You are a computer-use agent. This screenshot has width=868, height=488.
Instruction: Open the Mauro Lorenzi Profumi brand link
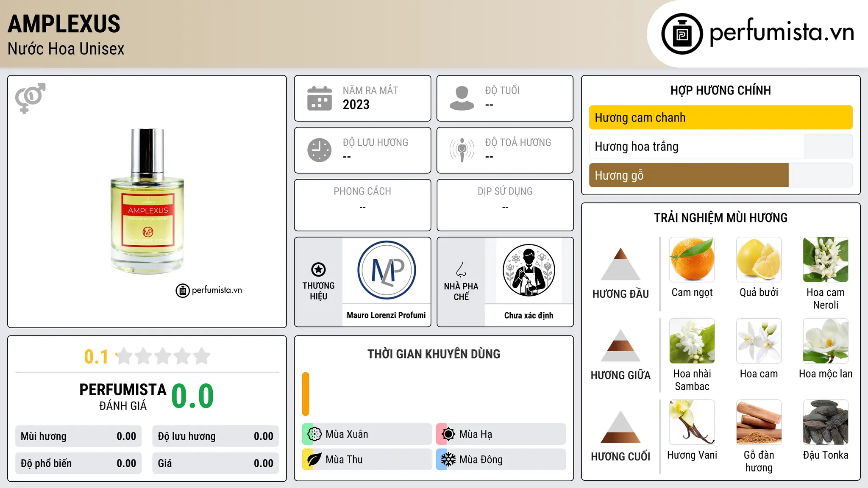tap(386, 315)
